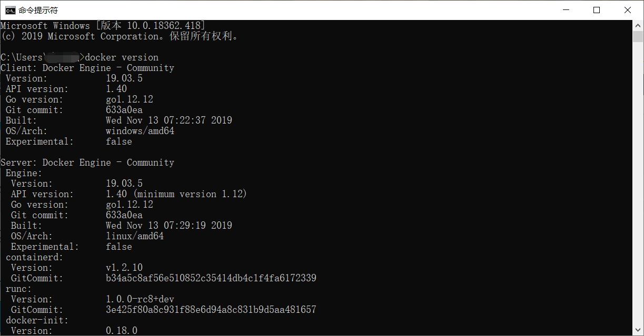644x336 pixels.
Task: Maximize the command prompt window
Action: (x=597, y=10)
